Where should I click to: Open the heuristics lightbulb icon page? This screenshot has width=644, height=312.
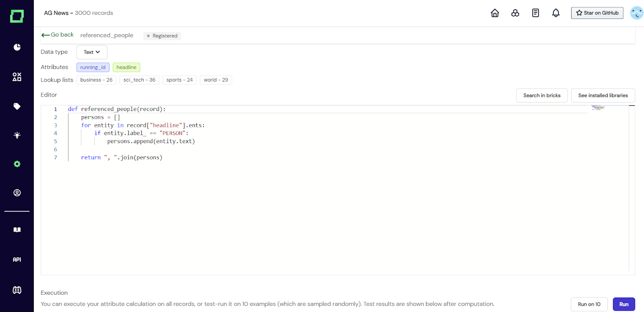click(x=17, y=135)
